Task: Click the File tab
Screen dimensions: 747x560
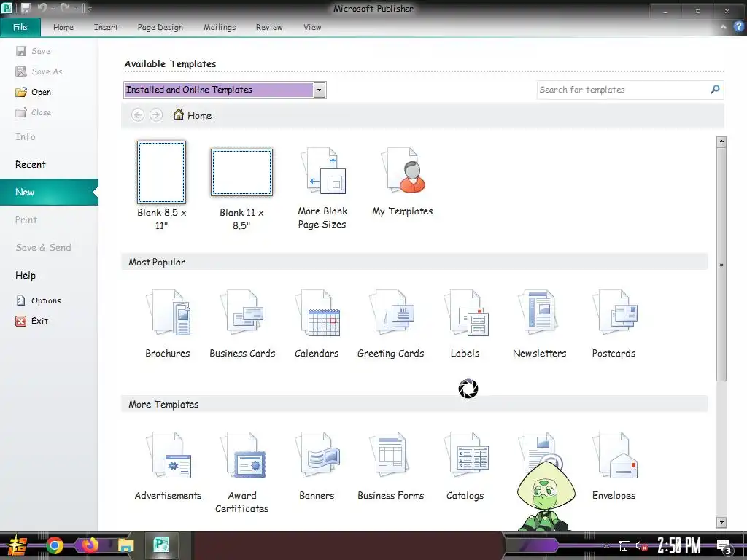Action: pos(20,27)
